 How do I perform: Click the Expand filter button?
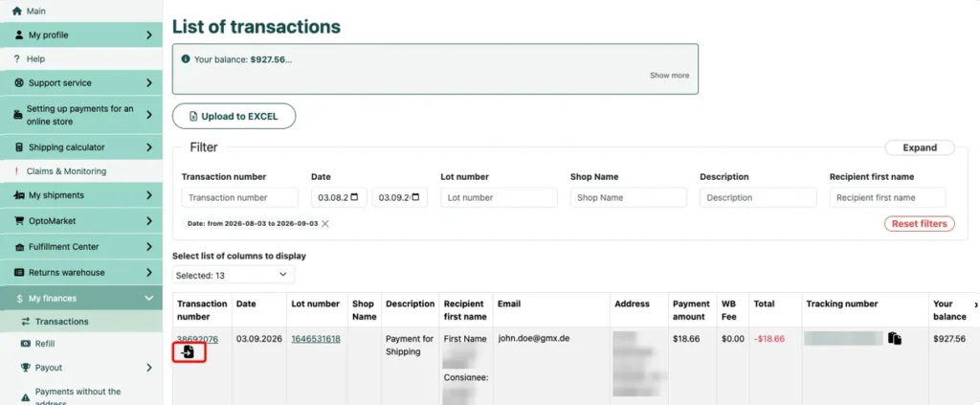point(920,148)
